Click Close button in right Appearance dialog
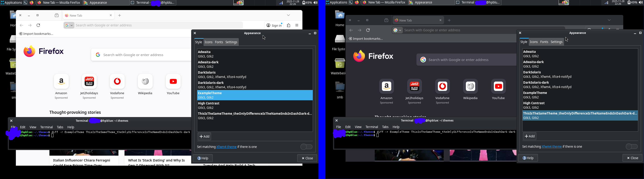Screen dimensions: 644x179 pos(633,158)
